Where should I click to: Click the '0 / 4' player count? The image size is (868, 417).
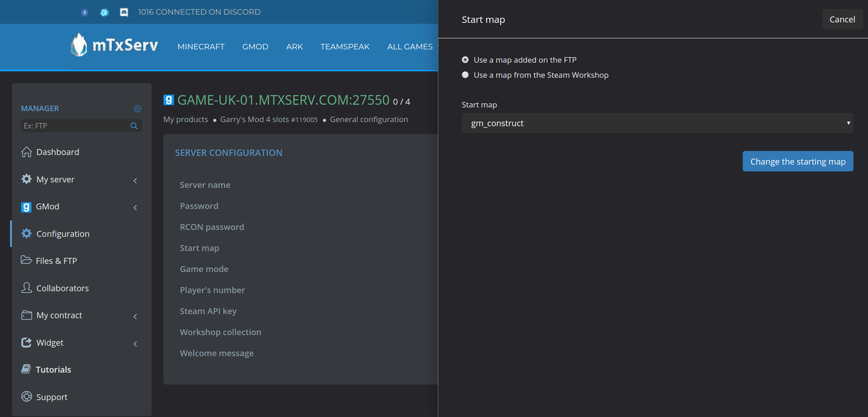point(401,102)
